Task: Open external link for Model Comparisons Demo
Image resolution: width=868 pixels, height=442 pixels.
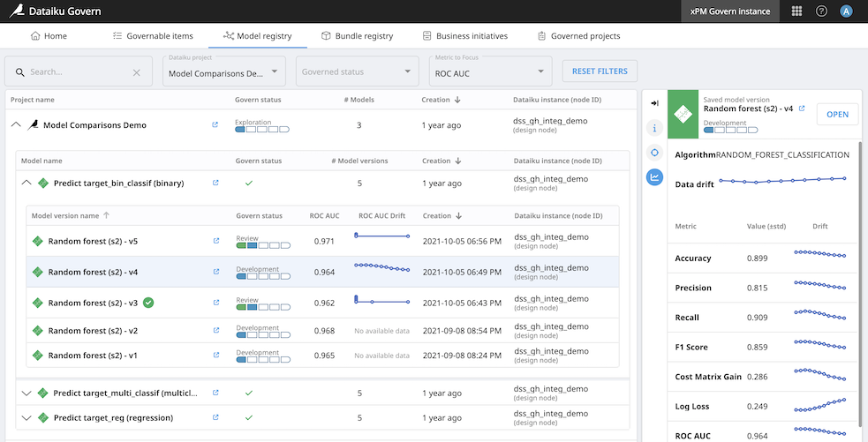Action: point(215,125)
